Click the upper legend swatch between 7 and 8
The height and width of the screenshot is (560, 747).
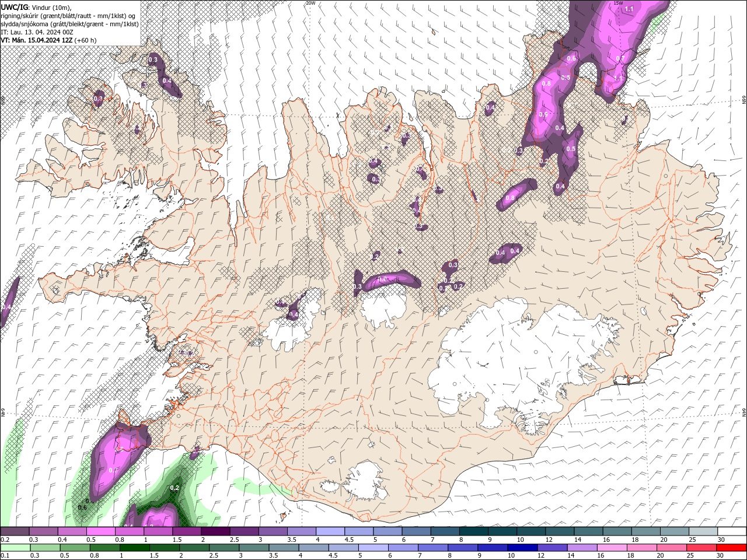click(445, 531)
